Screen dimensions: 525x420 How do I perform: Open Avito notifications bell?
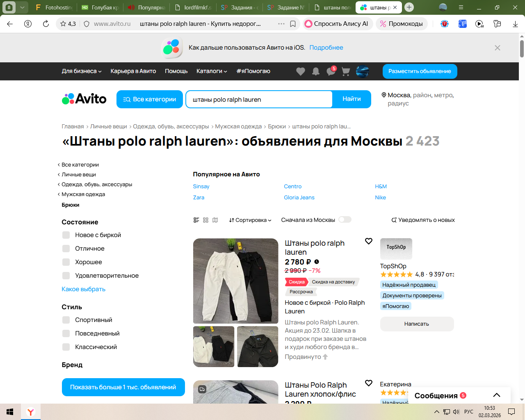(316, 71)
